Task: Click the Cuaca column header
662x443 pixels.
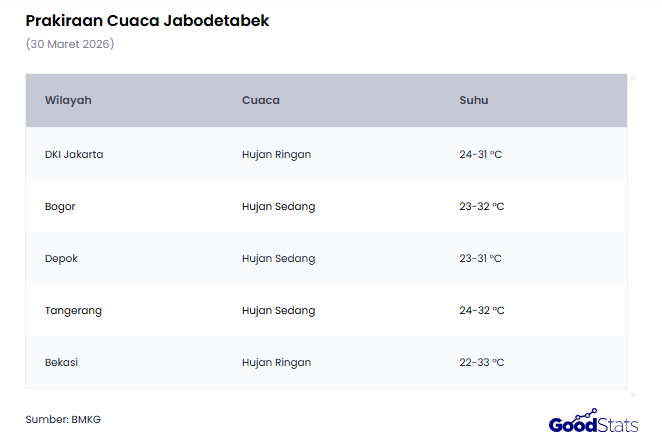Action: tap(260, 100)
